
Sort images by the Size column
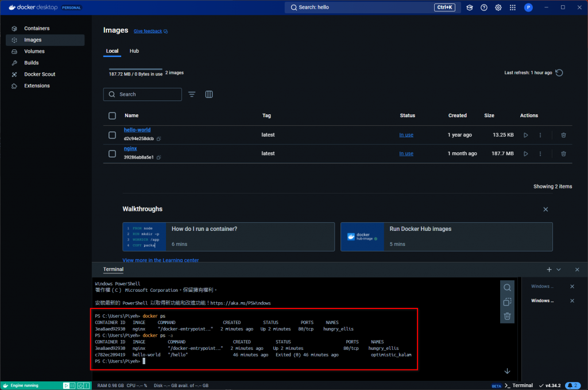pos(489,115)
